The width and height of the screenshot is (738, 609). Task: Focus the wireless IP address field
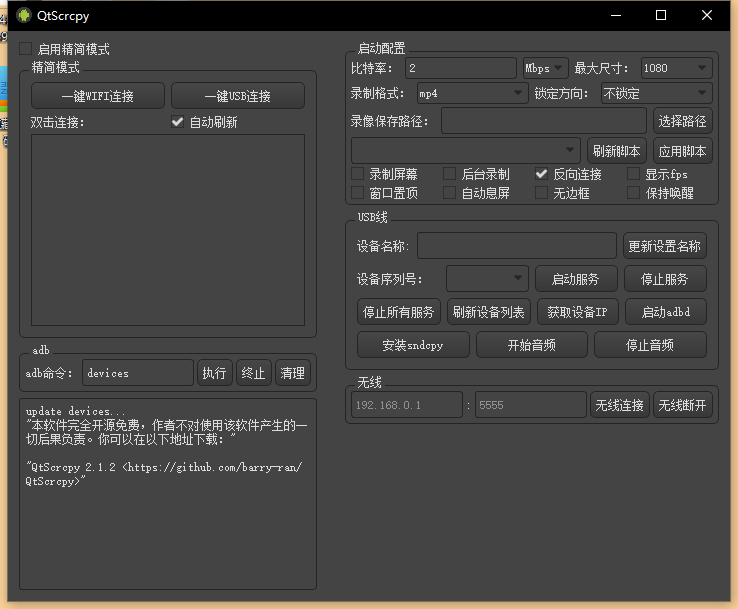tap(407, 405)
